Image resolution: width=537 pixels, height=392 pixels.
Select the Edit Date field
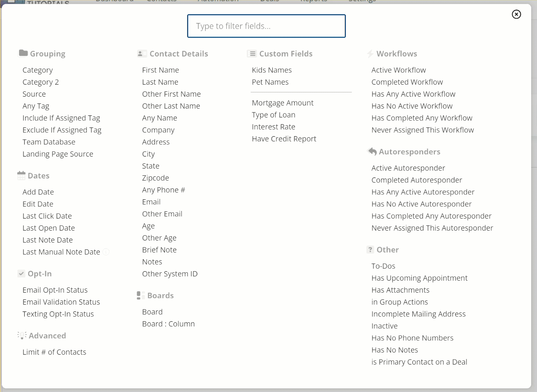coord(38,204)
